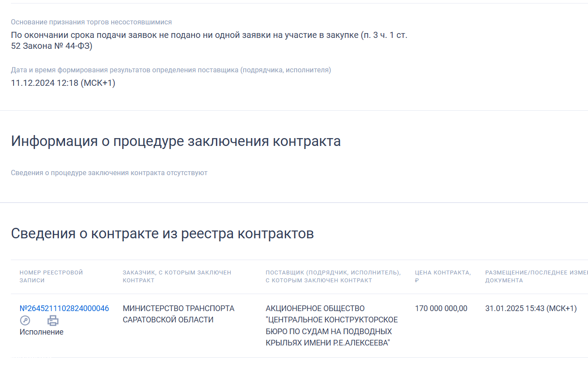Screen dimensions: 588x369
Task: Click label 'Основание признания торгов несостоявшимися'
Action: 91,22
